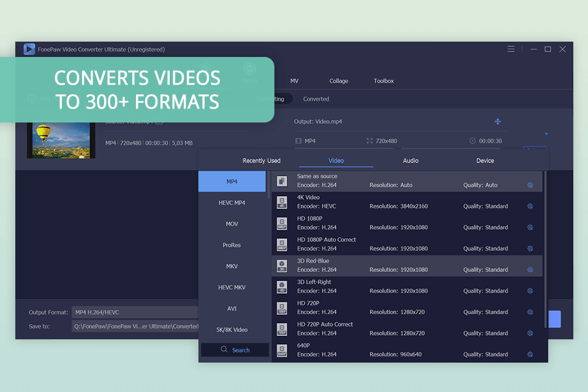Click the film format icon beside MP4
588x392 pixels.
click(298, 141)
